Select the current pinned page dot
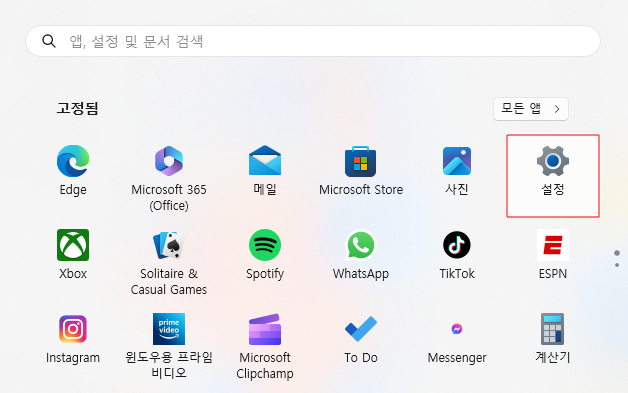This screenshot has width=628, height=393. tap(617, 253)
